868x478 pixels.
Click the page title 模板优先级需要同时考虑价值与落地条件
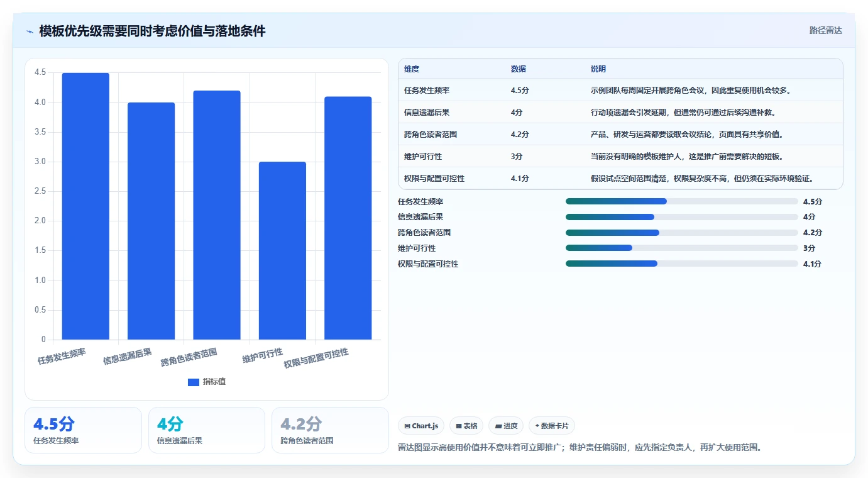point(152,31)
